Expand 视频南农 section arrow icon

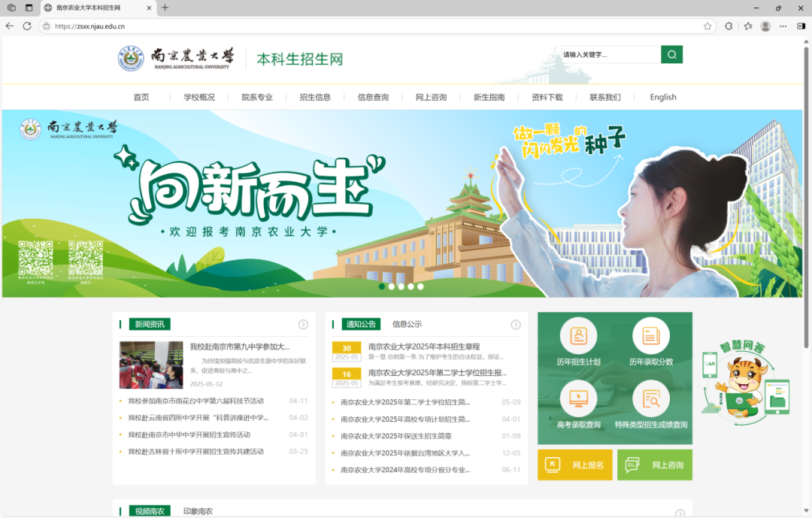click(680, 513)
